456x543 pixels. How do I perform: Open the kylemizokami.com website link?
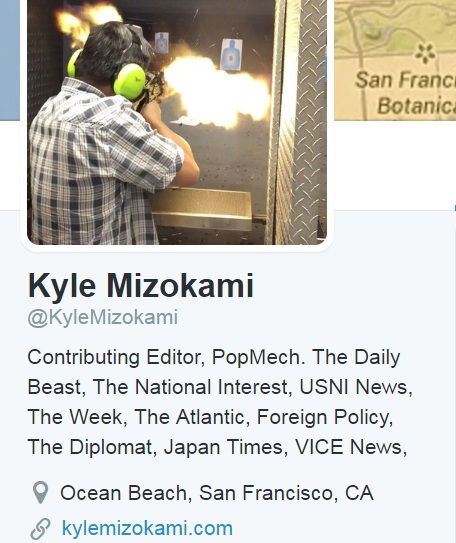(x=147, y=528)
